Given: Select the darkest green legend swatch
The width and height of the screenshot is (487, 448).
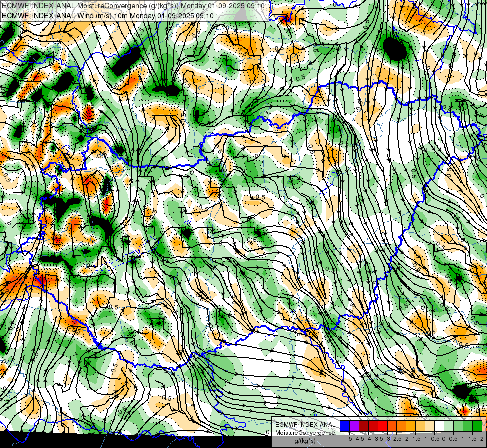Looking at the screenshot, I should (477, 426).
